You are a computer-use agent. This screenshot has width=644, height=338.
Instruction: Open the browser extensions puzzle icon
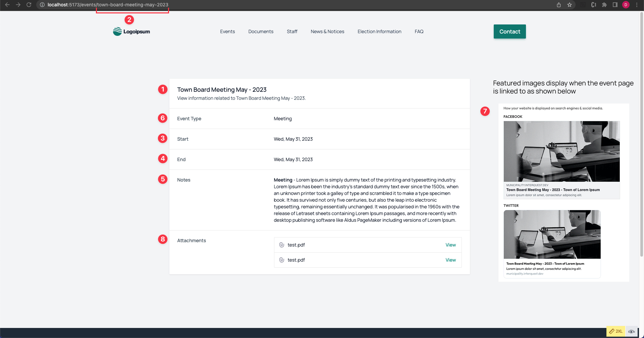[x=604, y=5]
